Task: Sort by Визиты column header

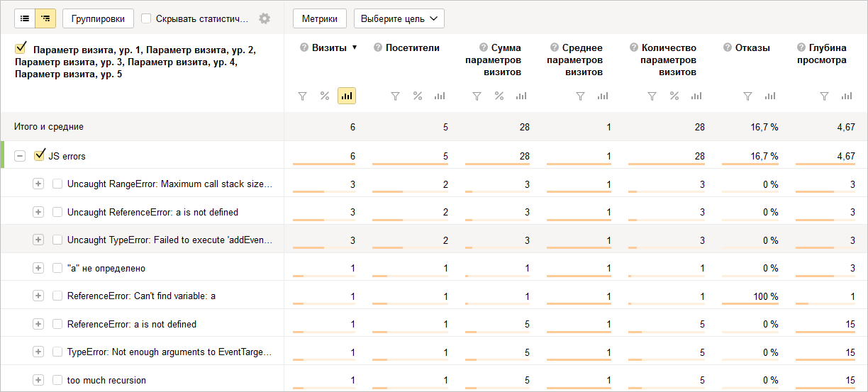Action: pyautogui.click(x=330, y=48)
